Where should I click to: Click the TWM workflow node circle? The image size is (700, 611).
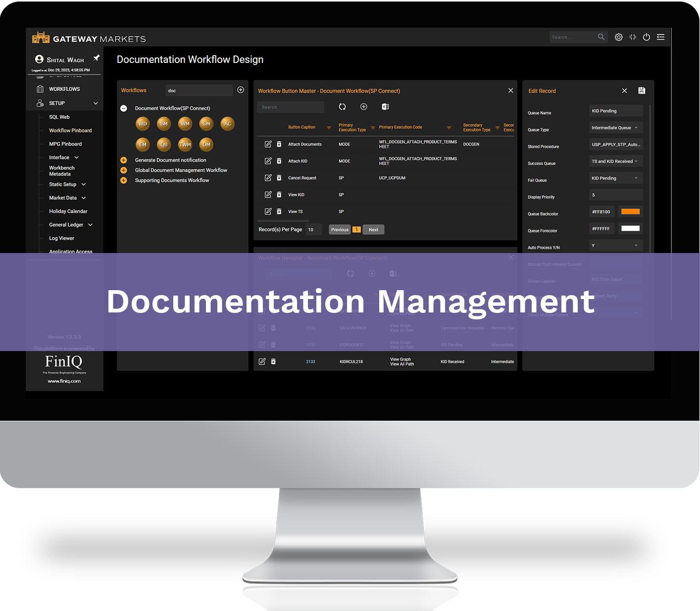(x=185, y=145)
